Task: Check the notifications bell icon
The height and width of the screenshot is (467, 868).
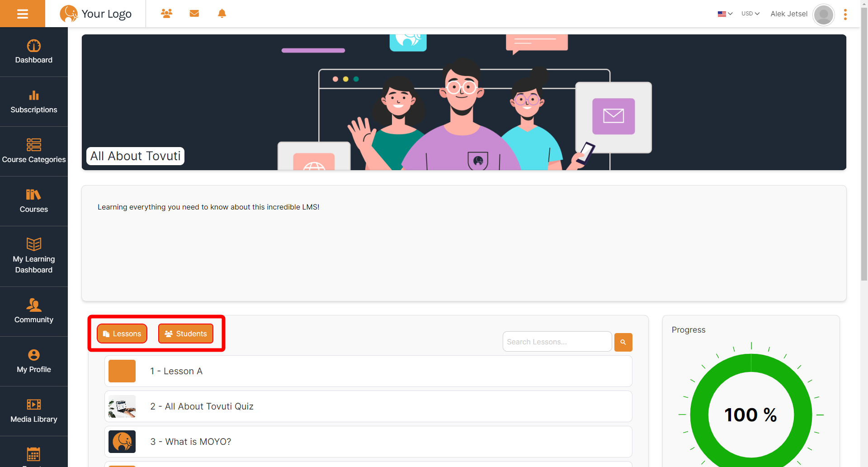Action: 222,14
